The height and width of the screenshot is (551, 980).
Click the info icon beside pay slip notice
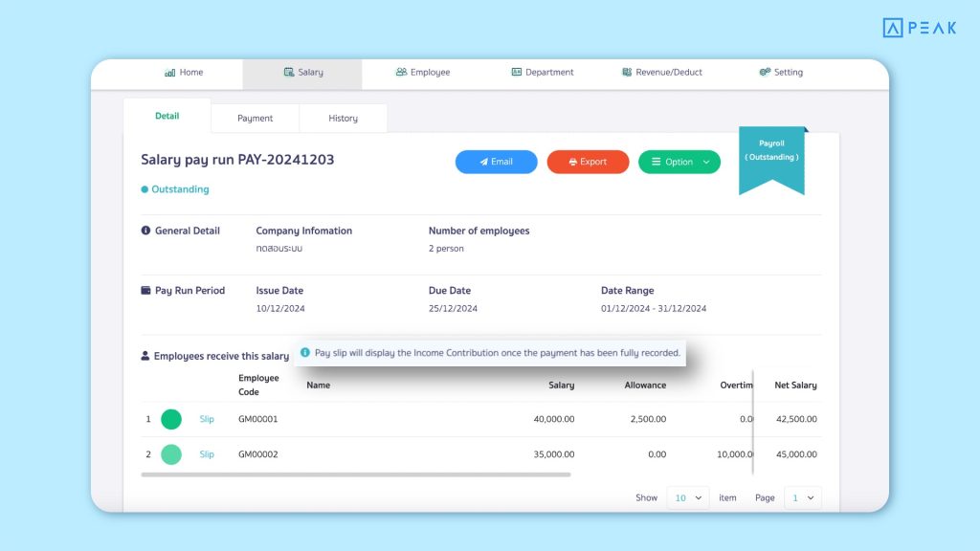click(304, 353)
